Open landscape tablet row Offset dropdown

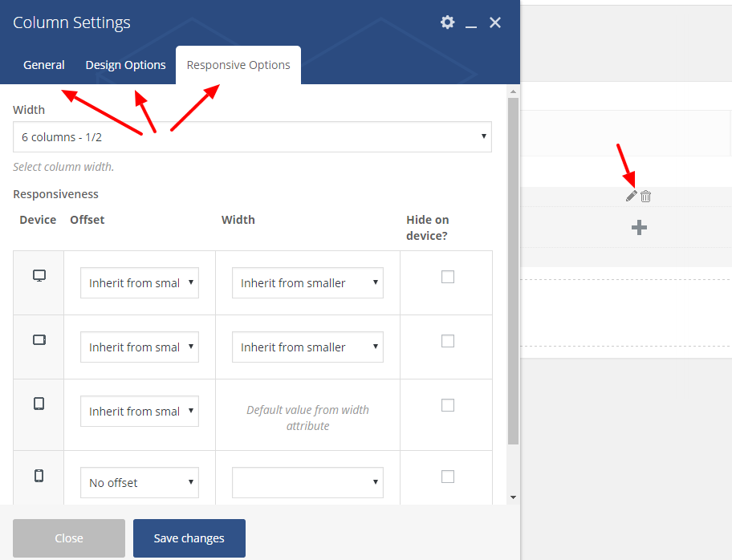[x=140, y=347]
